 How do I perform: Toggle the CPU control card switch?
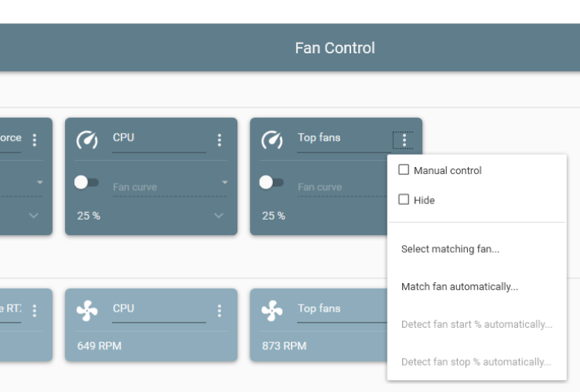(x=87, y=182)
